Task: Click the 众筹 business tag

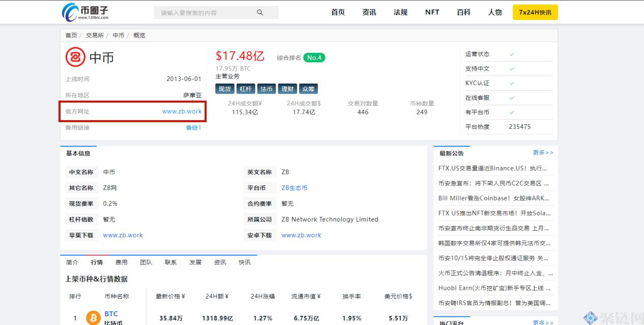Action: pos(308,89)
